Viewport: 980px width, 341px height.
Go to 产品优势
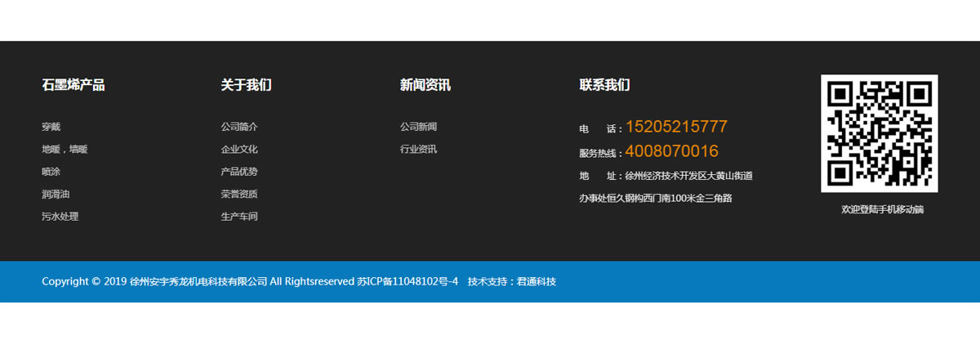(x=238, y=172)
